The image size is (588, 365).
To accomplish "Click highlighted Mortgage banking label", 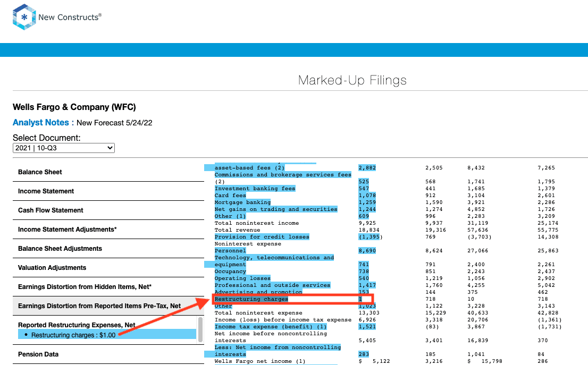I will click(x=242, y=202).
